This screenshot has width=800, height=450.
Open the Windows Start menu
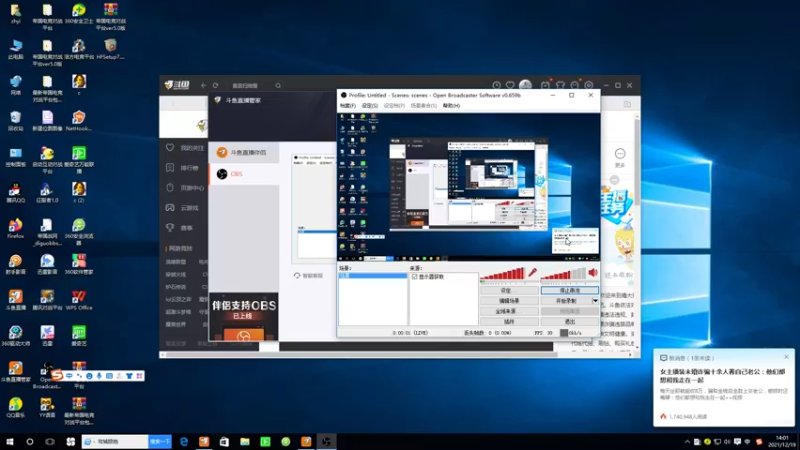coord(10,442)
